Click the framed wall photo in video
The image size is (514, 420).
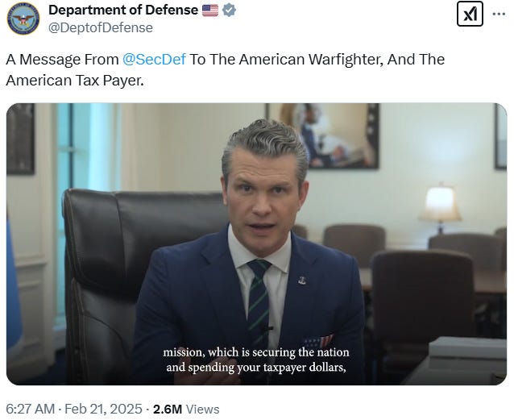323,136
